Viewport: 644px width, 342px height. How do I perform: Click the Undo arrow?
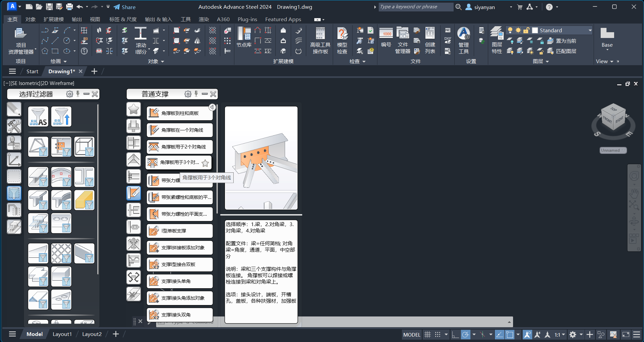pyautogui.click(x=80, y=7)
